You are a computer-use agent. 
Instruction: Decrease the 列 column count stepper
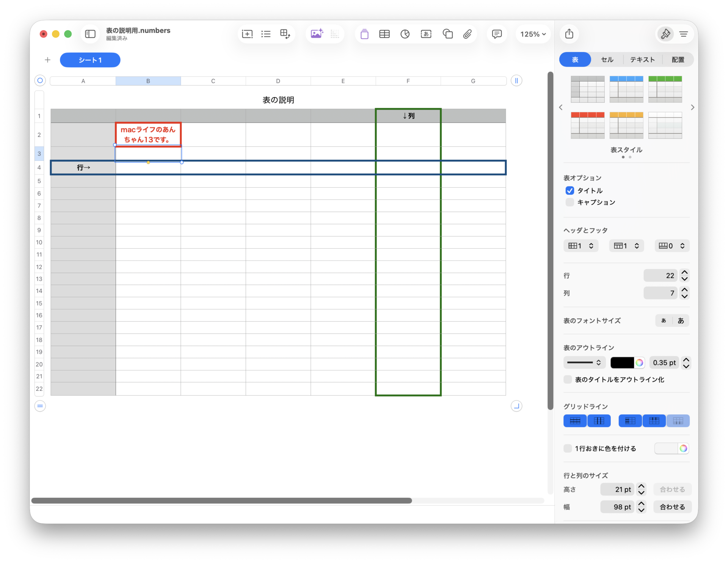[684, 296]
